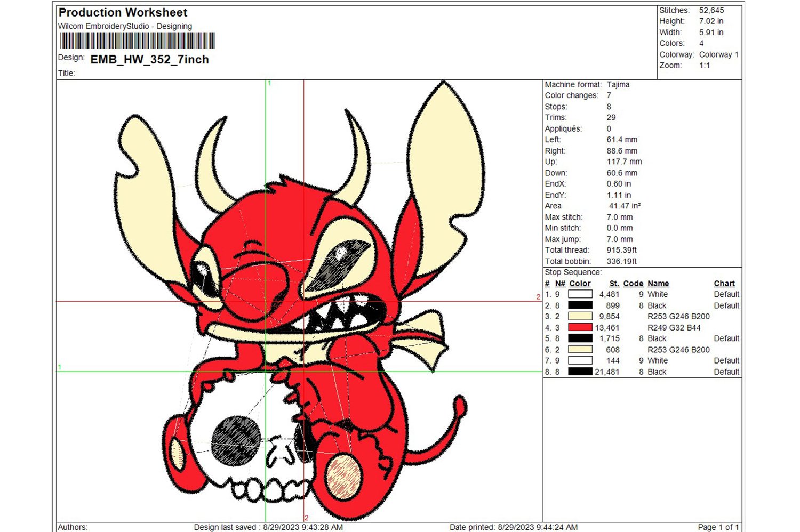Screen dimensions: 800x532
Task: Click the black swatch in stop row 8
Action: click(580, 372)
